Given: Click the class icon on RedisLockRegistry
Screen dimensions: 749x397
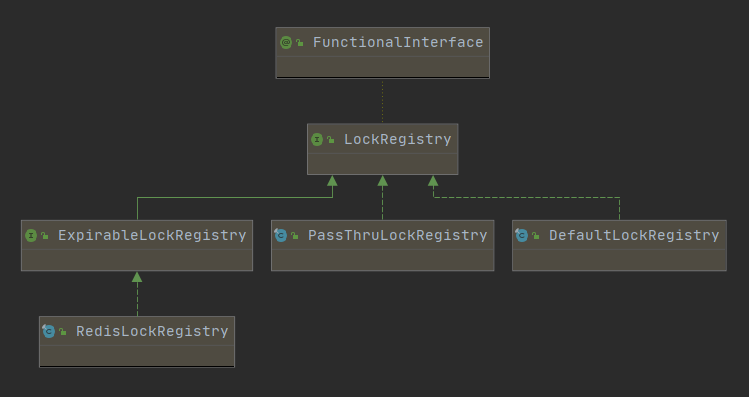Looking at the screenshot, I should point(49,331).
